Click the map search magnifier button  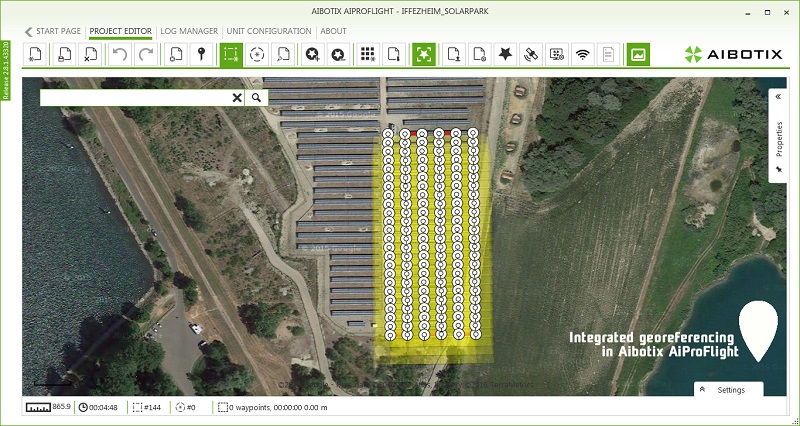tap(257, 97)
